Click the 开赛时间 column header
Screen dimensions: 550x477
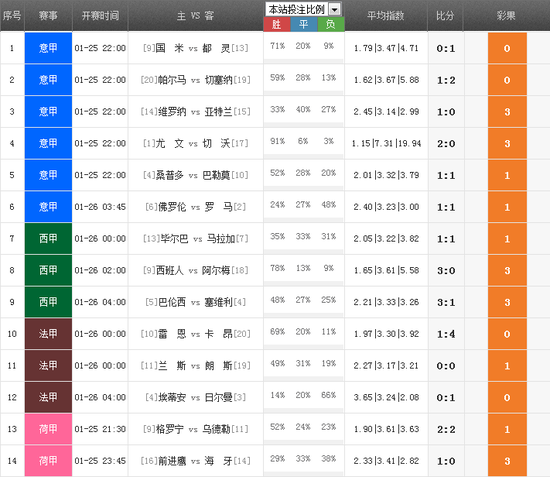coord(100,15)
